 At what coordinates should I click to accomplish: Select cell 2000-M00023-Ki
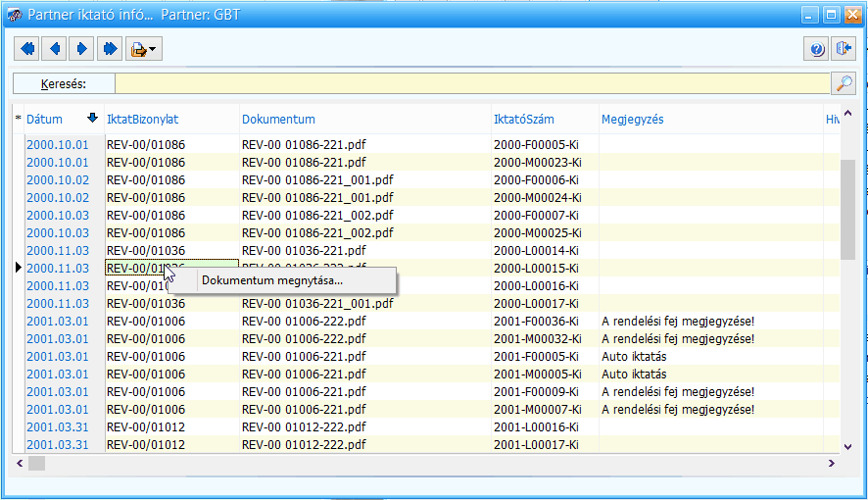tap(538, 162)
